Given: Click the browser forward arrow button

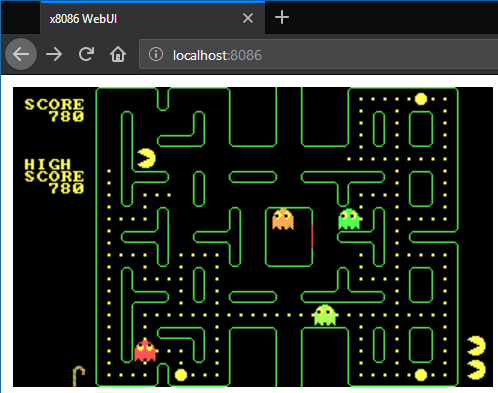Looking at the screenshot, I should click(x=54, y=54).
